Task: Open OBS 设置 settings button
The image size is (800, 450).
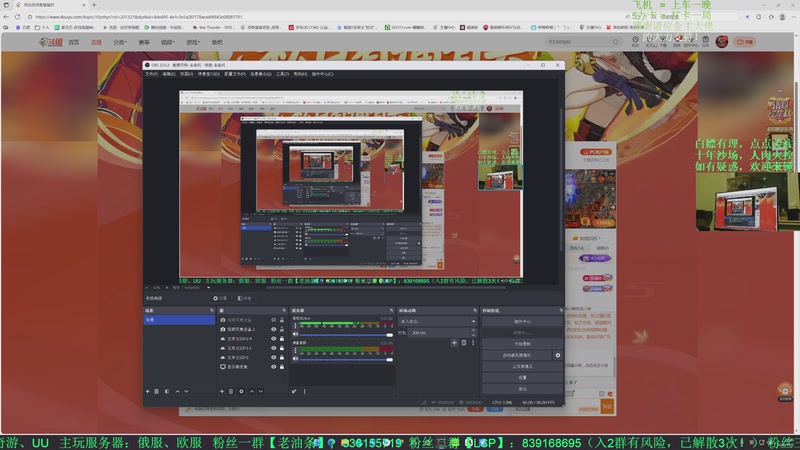Action: coord(522,378)
